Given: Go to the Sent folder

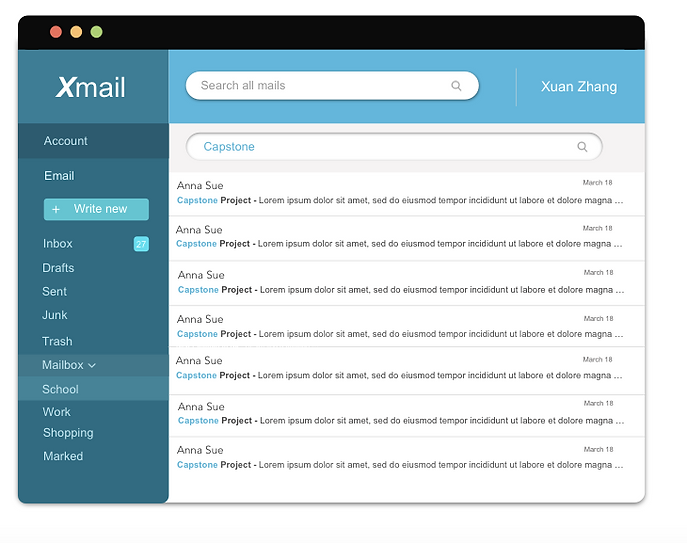Looking at the screenshot, I should point(54,292).
